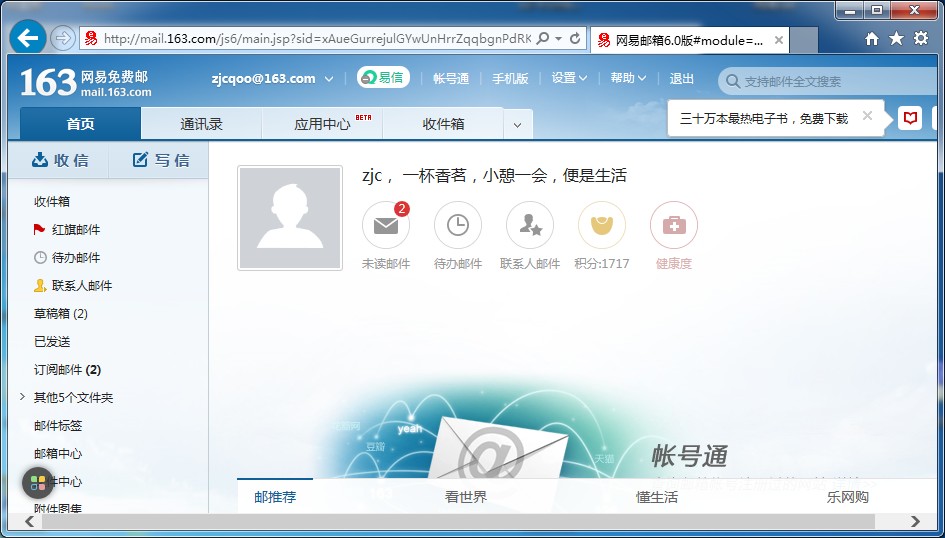This screenshot has width=945, height=538.
Task: Click the browser back arrow button
Action: [x=28, y=38]
